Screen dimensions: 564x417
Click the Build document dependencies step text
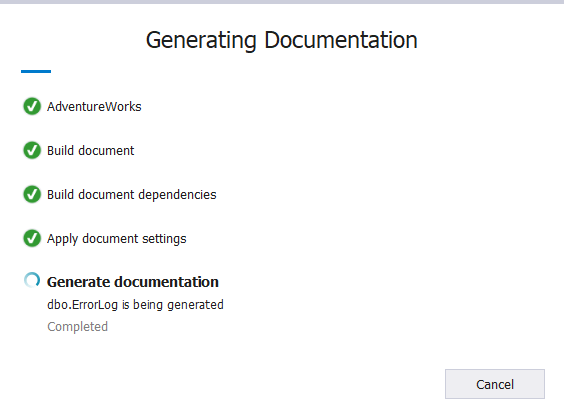[132, 195]
